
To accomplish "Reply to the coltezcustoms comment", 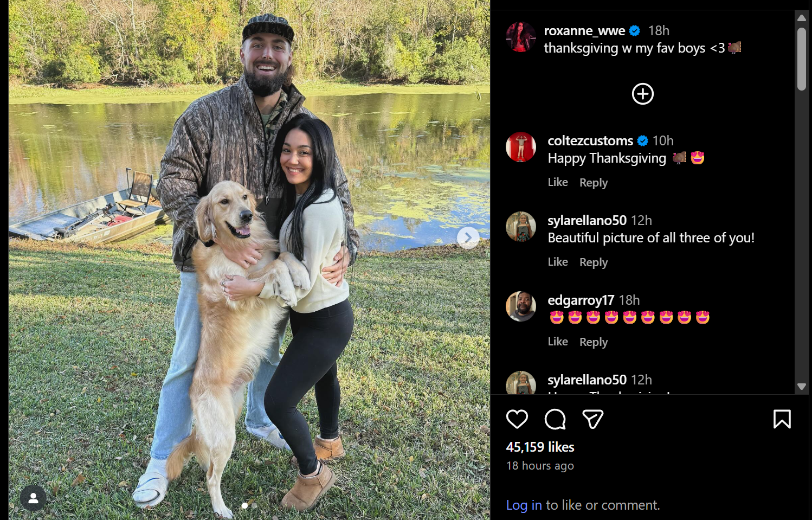I will click(x=594, y=183).
